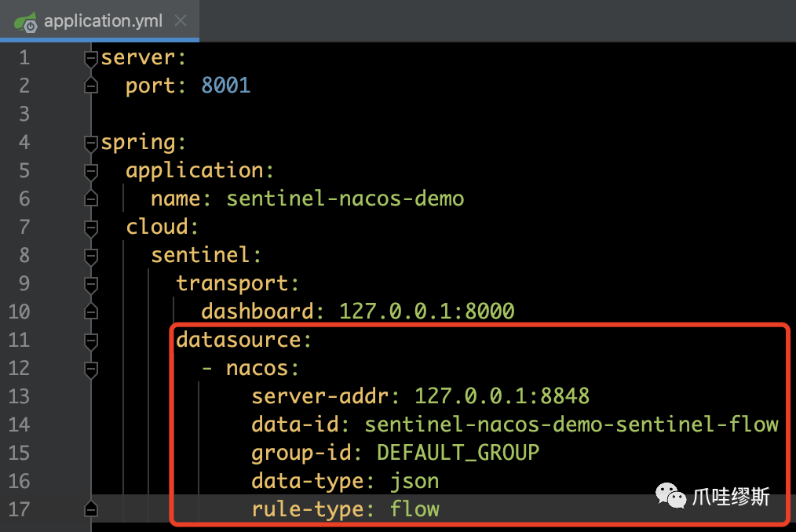Click the 'dashboard:' key

(x=262, y=312)
